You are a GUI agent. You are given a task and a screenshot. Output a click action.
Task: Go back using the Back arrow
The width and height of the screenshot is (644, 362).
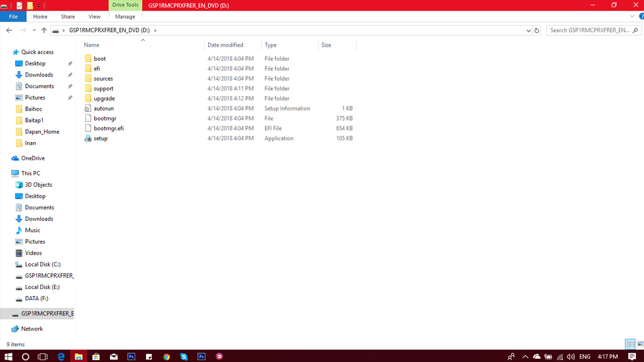(9, 30)
